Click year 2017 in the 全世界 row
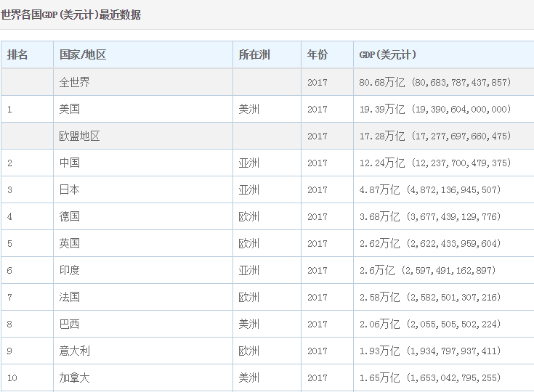The height and width of the screenshot is (392, 534). pos(317,82)
